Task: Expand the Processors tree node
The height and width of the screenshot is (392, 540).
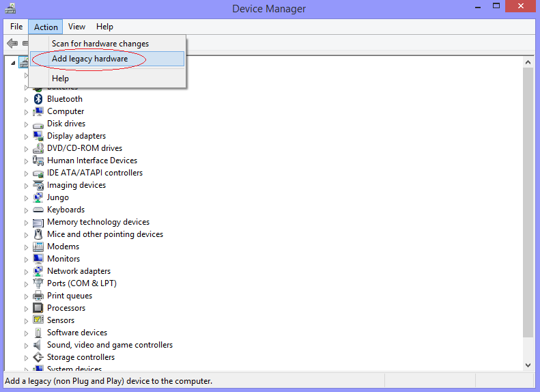Action: pyautogui.click(x=27, y=309)
